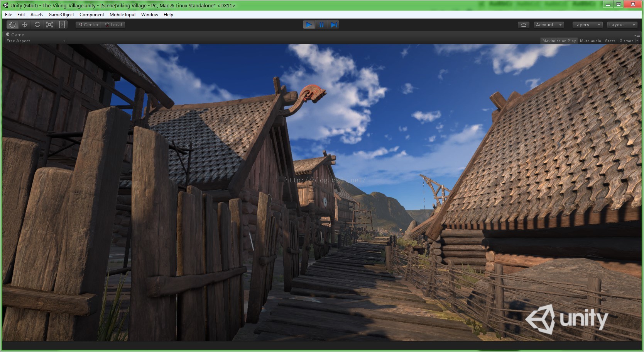This screenshot has height=352, width=644.
Task: Click the Play button
Action: tap(309, 25)
